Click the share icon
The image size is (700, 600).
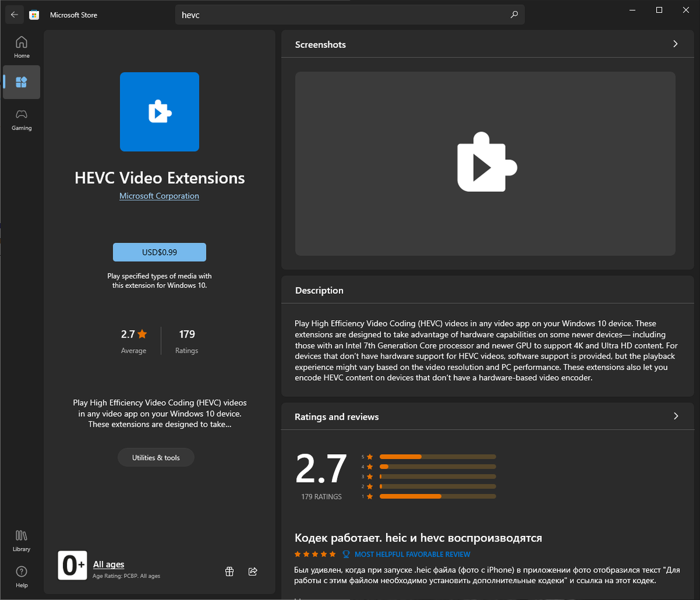point(253,571)
